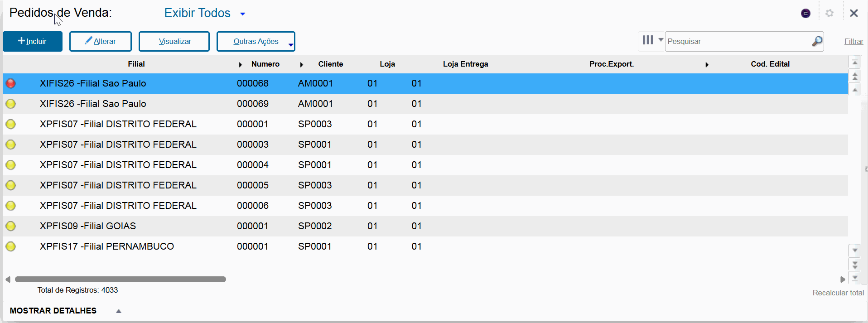Click the Loja Entrega column header

466,64
